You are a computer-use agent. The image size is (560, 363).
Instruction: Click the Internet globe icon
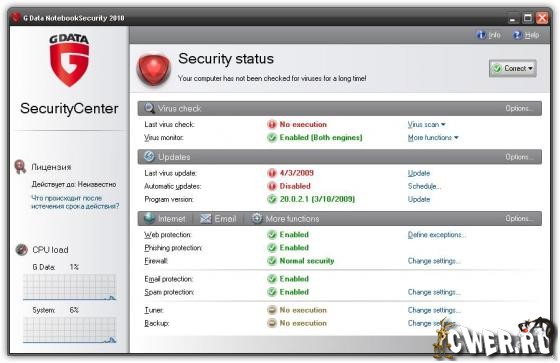[149, 218]
